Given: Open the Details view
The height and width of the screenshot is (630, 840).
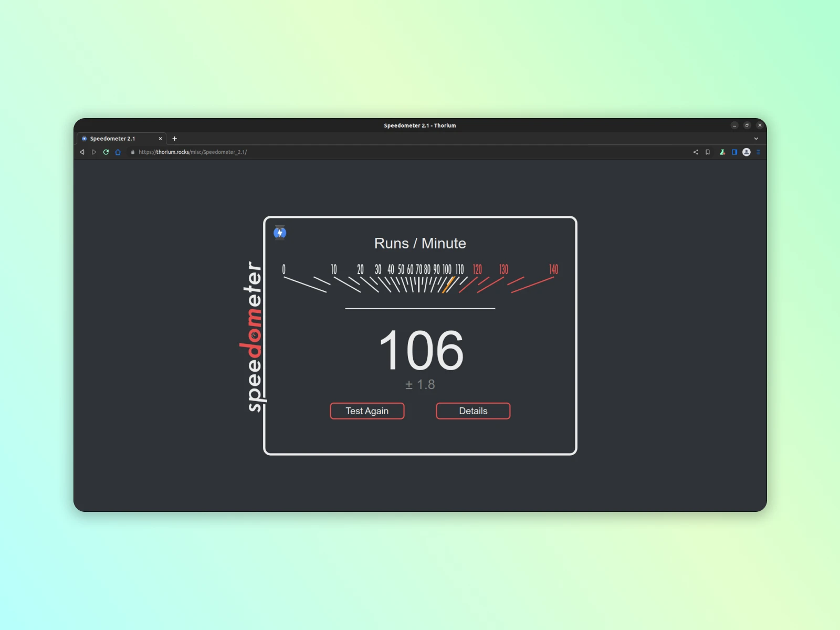Looking at the screenshot, I should (x=473, y=411).
